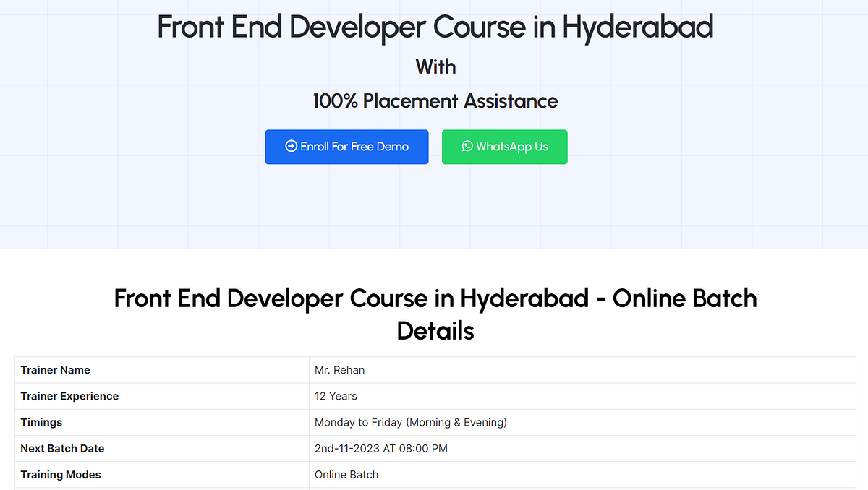Select Monday to Friday timing details
Screen dimensions: 868x490
pyautogui.click(x=410, y=422)
